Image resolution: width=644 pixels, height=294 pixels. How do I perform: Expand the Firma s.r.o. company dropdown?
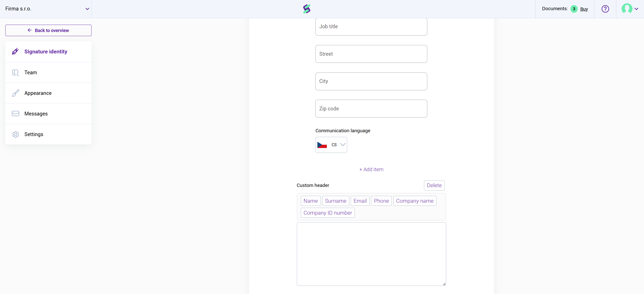click(x=87, y=9)
